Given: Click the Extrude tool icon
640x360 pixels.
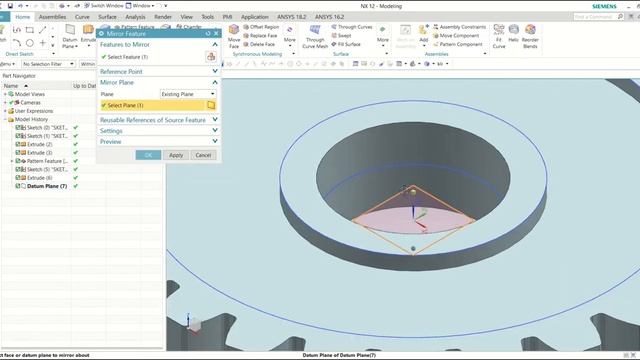Looking at the screenshot, I should (x=88, y=30).
